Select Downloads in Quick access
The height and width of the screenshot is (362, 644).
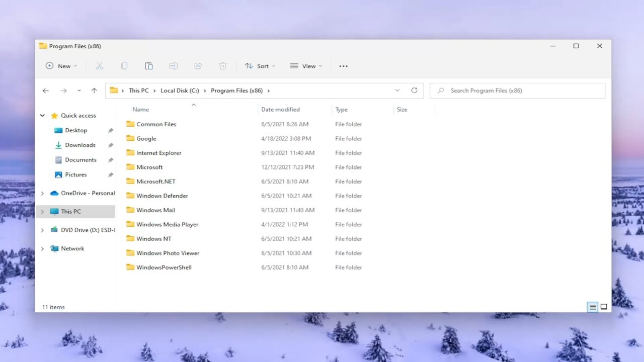tap(80, 145)
